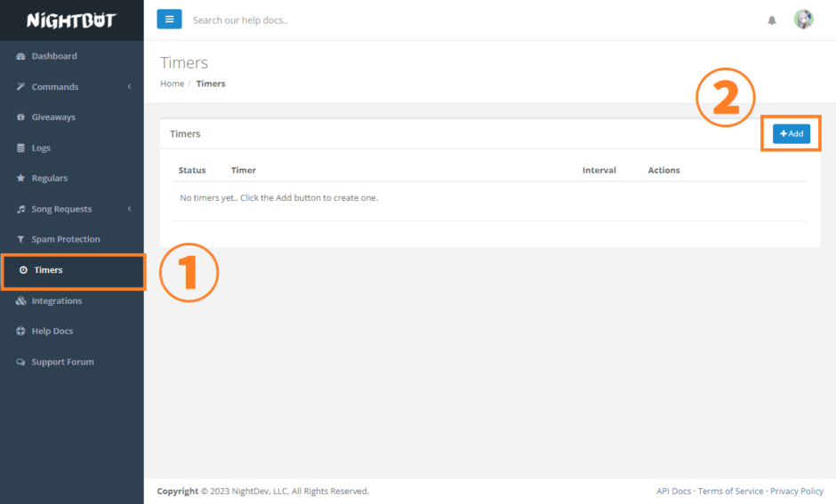Click the hamburger menu toggle button
Viewport: 836px width, 504px height.
coord(169,20)
